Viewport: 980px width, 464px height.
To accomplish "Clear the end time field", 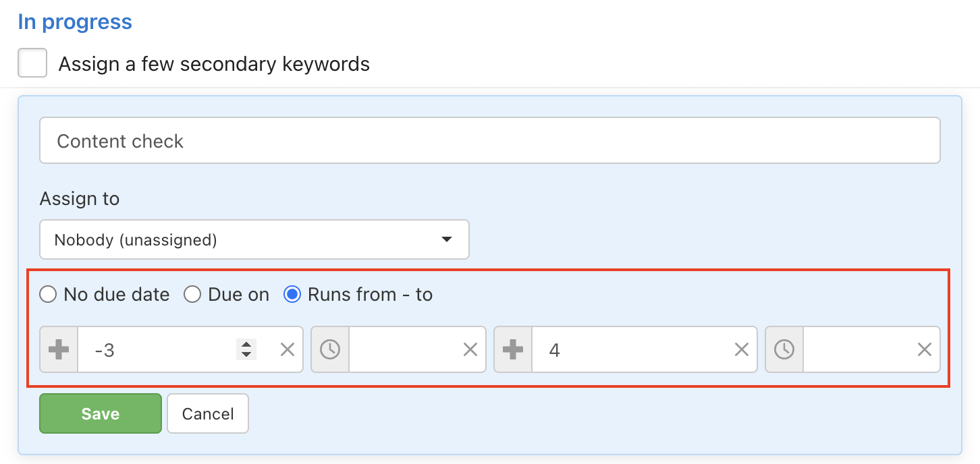I will (x=925, y=349).
